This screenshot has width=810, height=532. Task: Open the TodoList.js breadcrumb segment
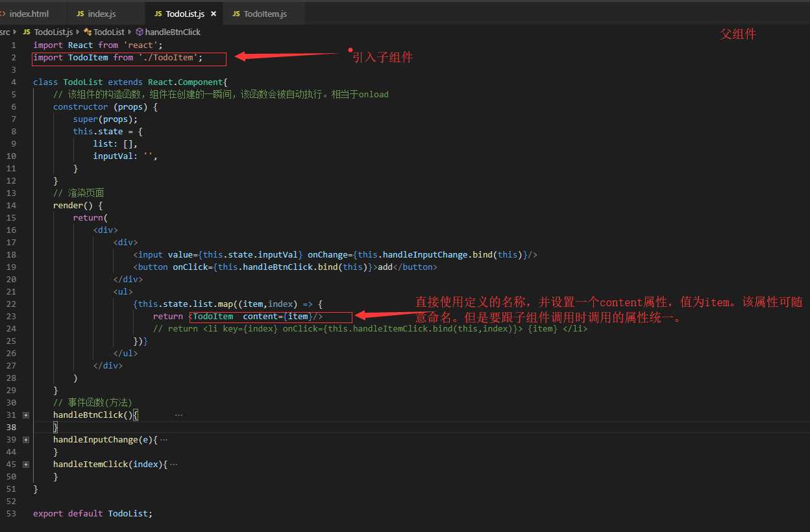54,32
